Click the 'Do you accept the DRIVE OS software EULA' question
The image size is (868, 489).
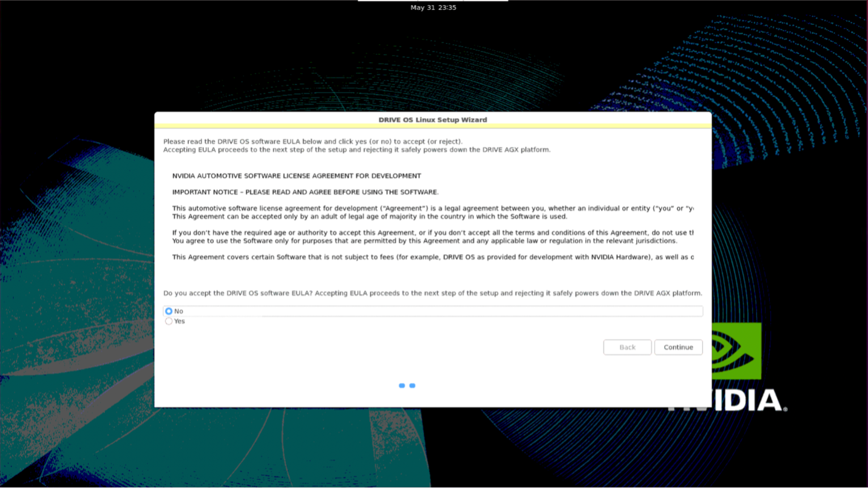click(432, 293)
